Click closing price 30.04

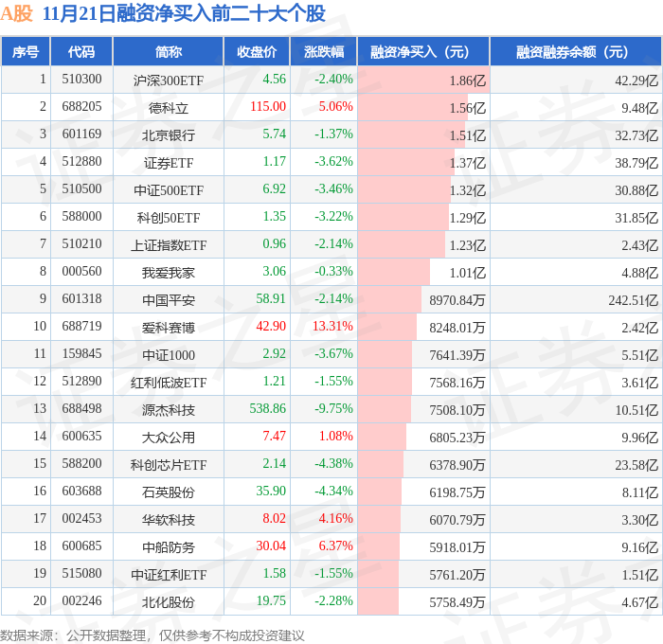(271, 546)
